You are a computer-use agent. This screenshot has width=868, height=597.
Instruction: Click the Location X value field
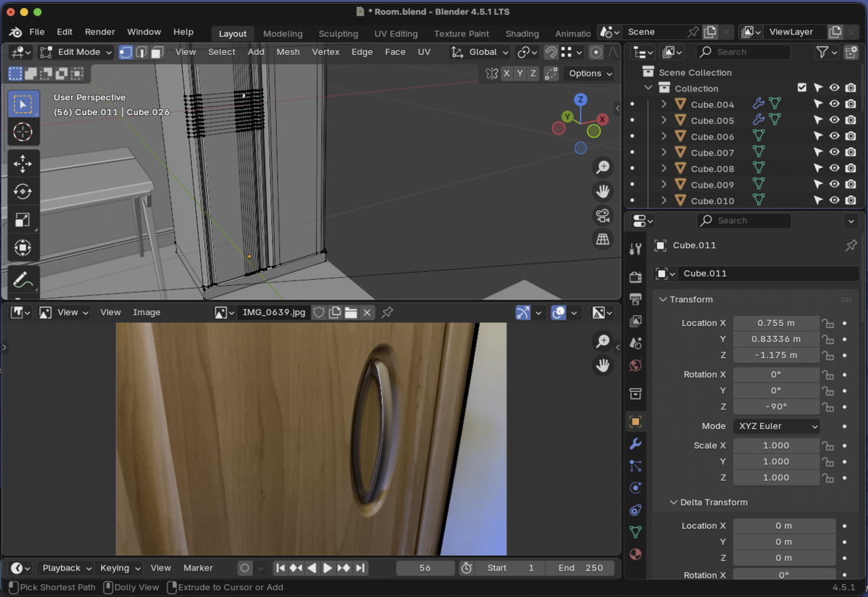click(x=776, y=323)
